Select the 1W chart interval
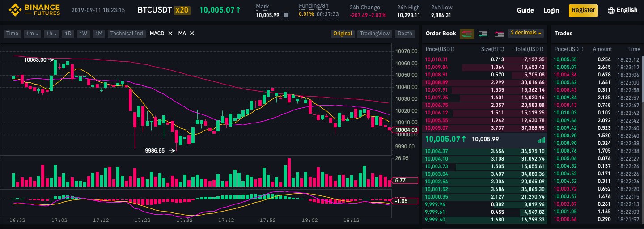The height and width of the screenshot is (229, 644). click(x=83, y=34)
